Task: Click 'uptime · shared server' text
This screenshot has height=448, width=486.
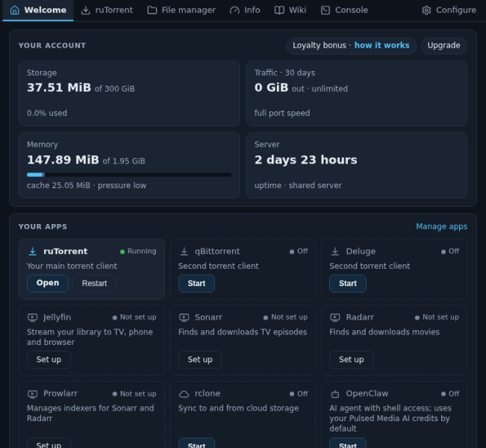Action: click(x=298, y=185)
